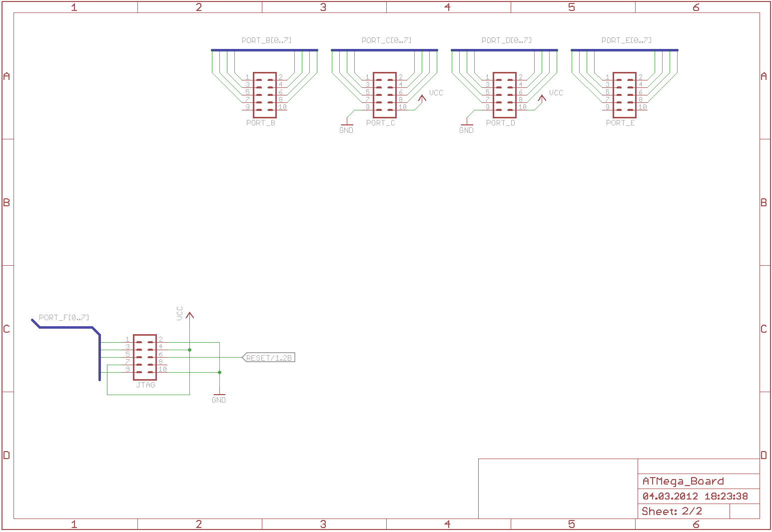Select the blue bus bar above PORT_B

point(264,50)
